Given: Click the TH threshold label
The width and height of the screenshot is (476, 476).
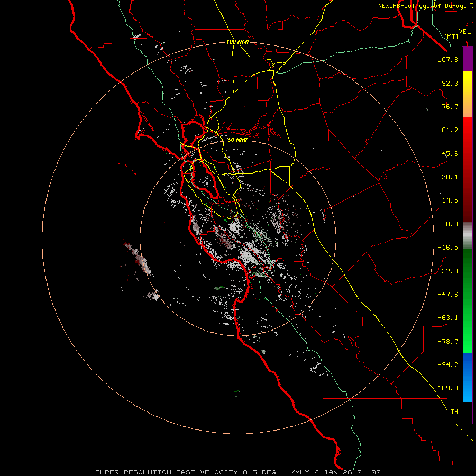Looking at the screenshot, I should pos(454,412).
